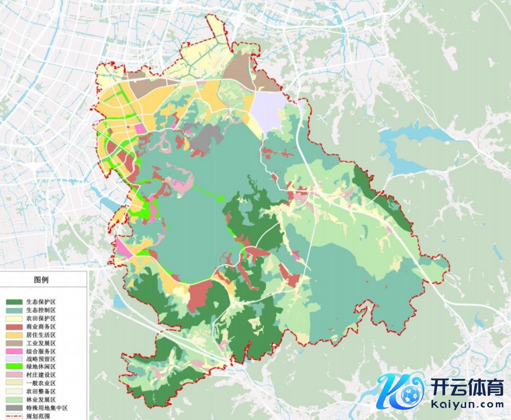Select the dark green 生态保护区 legend swatch
511x420 pixels.
pyautogui.click(x=14, y=302)
